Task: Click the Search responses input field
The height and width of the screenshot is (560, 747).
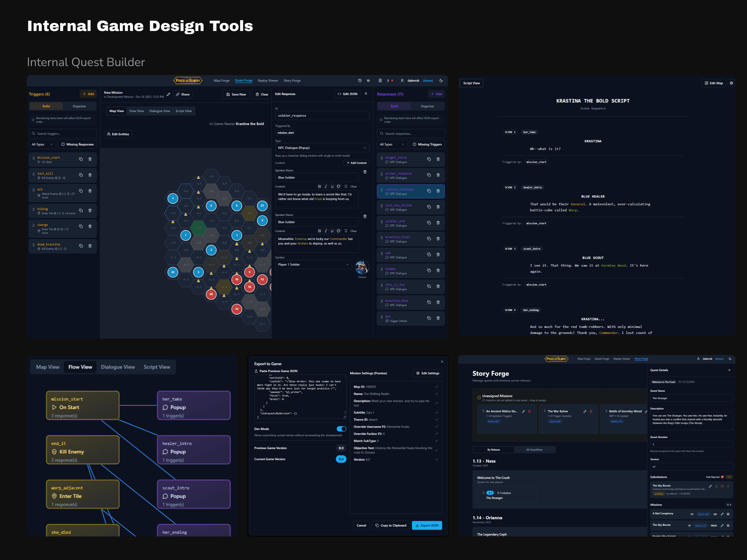Action: (411, 134)
